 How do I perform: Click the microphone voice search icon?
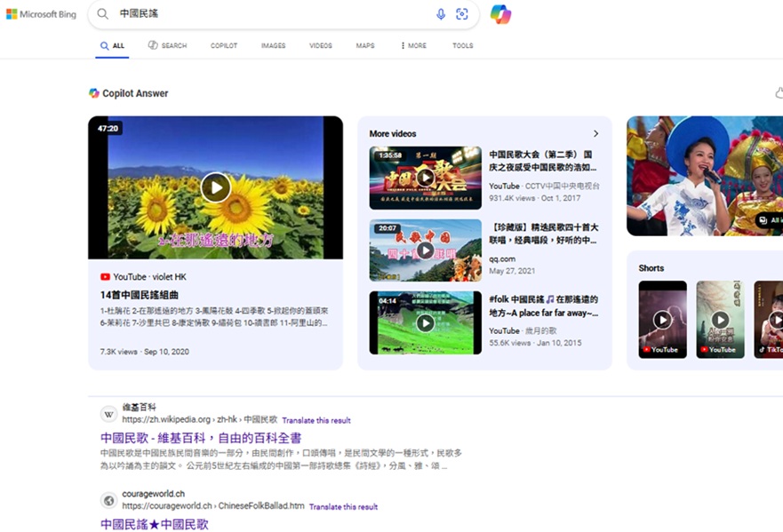pyautogui.click(x=441, y=14)
